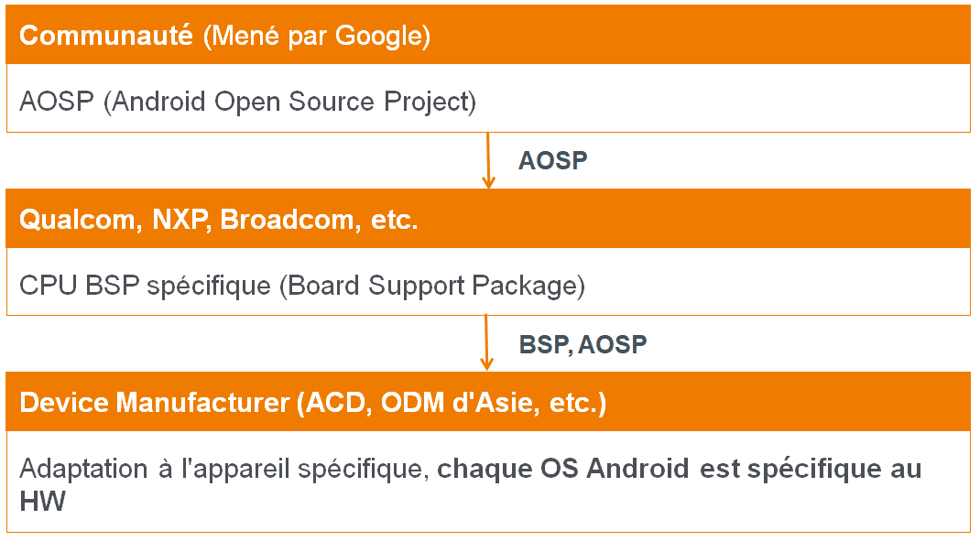Click the Qualcom, NXP, Broadcom header
Image resolution: width=980 pixels, height=541 pixels.
tap(487, 219)
